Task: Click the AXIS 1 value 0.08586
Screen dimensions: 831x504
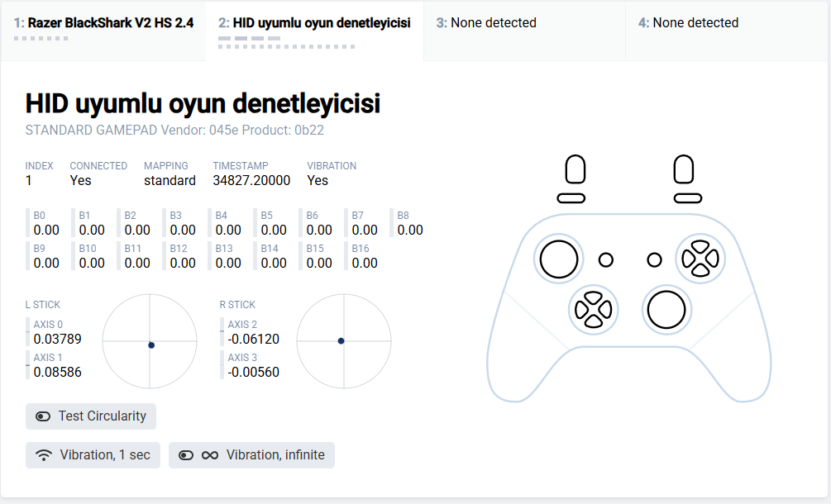Action: pos(57,372)
